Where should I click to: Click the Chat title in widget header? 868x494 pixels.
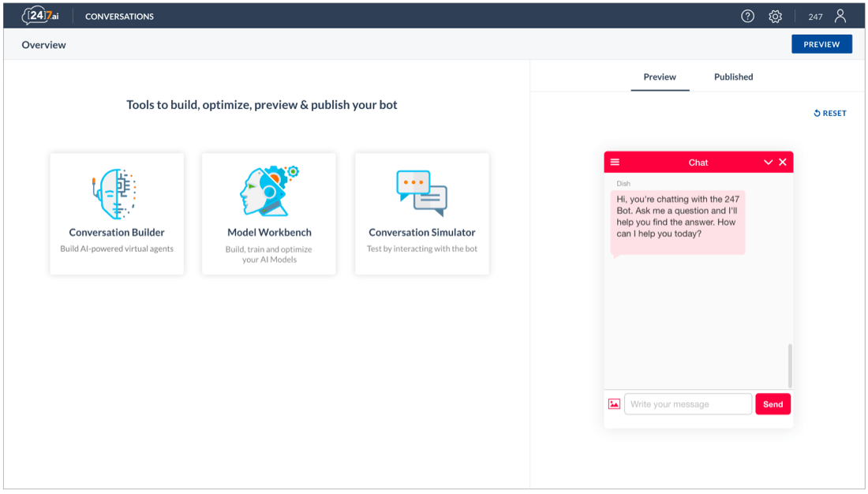pyautogui.click(x=698, y=163)
